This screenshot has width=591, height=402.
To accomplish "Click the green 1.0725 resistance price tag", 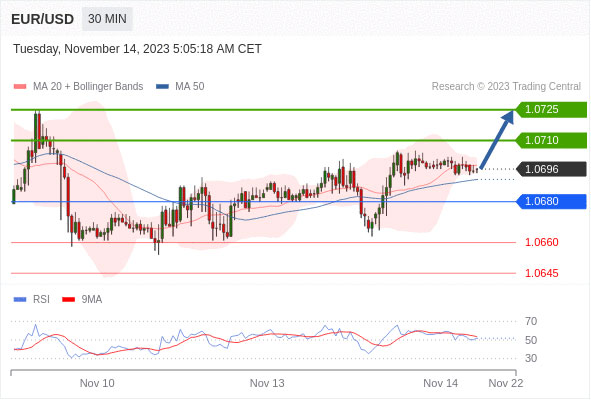I will [551, 110].
